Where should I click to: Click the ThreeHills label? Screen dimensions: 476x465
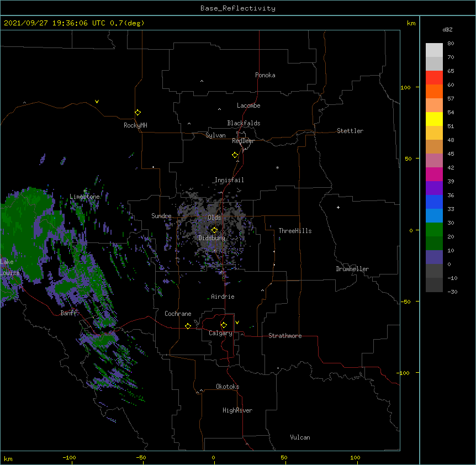click(295, 231)
